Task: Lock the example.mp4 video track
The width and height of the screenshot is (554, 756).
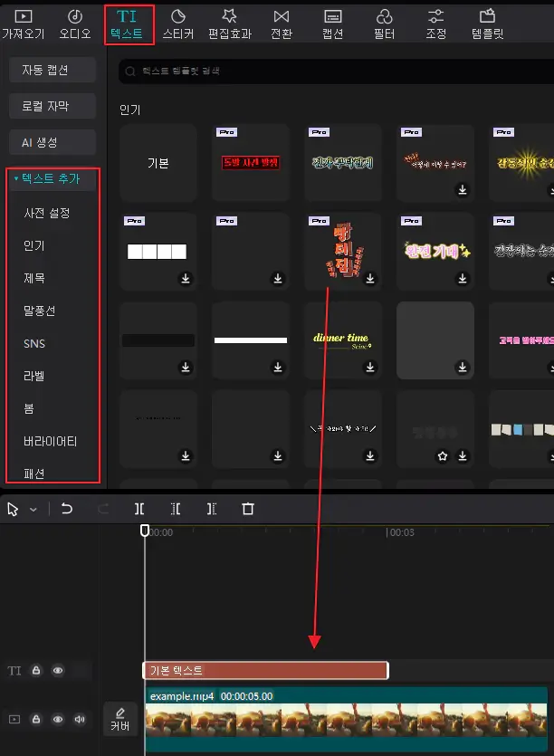Action: pyautogui.click(x=36, y=720)
